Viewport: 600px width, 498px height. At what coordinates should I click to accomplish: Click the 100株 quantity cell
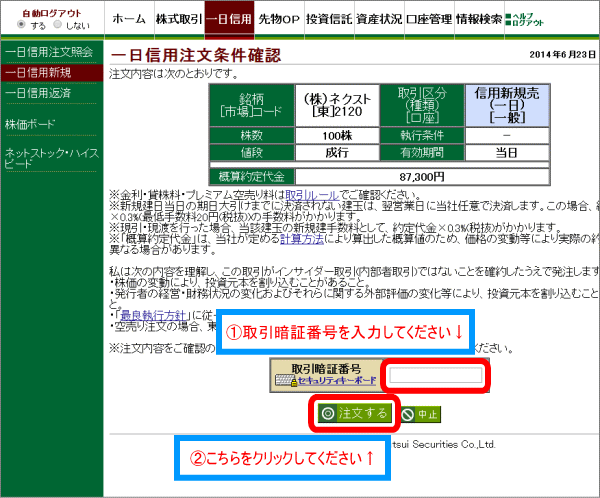(337, 136)
